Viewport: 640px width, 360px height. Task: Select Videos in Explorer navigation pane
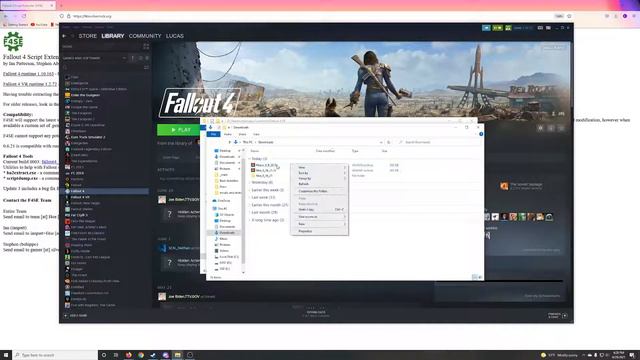[222, 251]
